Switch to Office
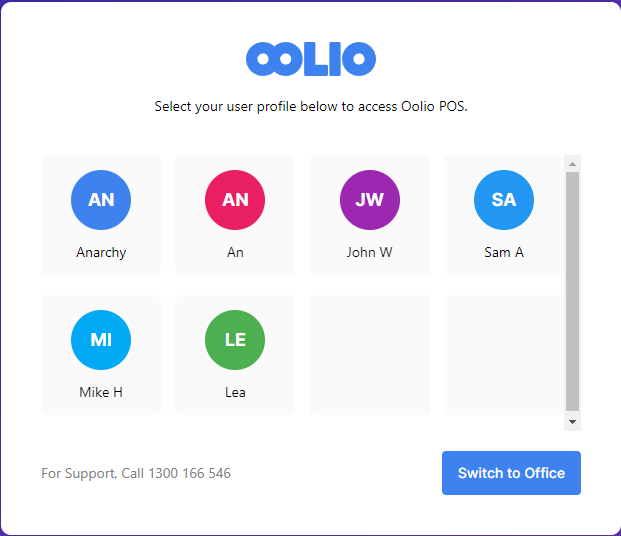Viewport: 621px width, 536px height. tap(511, 473)
